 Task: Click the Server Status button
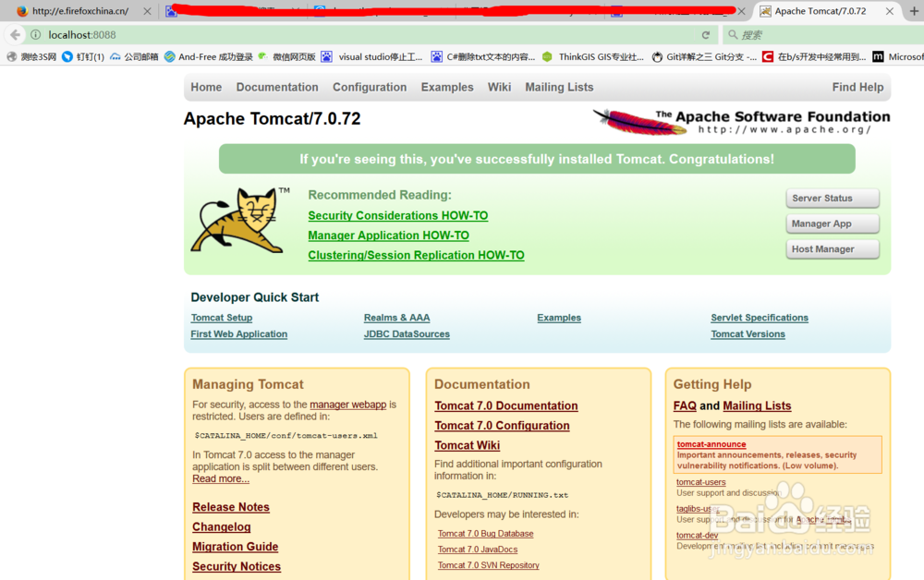833,199
